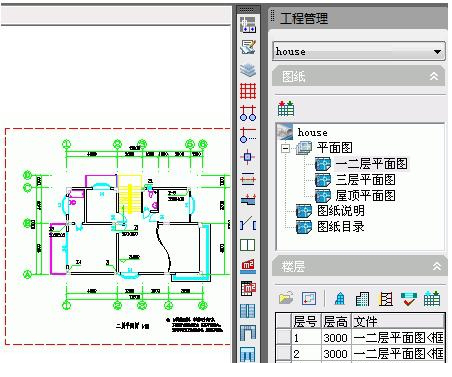Click the building section generate icon
This screenshot has height=377, width=452.
pos(385,299)
